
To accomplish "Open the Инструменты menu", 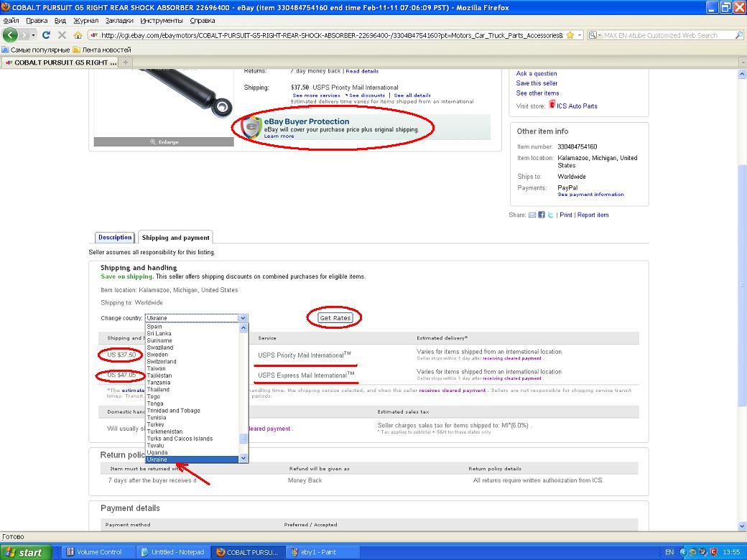I will 161,21.
